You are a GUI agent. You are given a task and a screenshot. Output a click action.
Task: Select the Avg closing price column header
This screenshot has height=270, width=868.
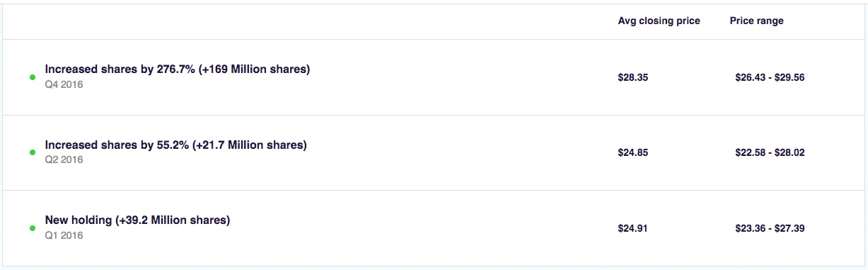point(659,21)
